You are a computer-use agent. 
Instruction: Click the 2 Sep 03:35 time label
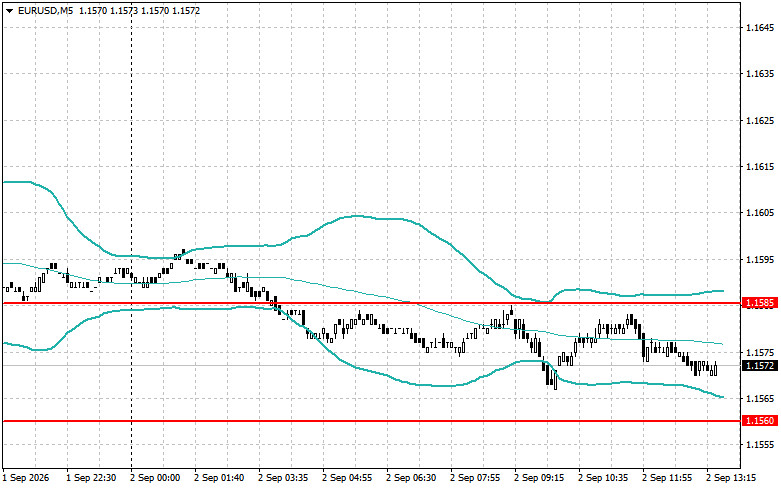(283, 478)
